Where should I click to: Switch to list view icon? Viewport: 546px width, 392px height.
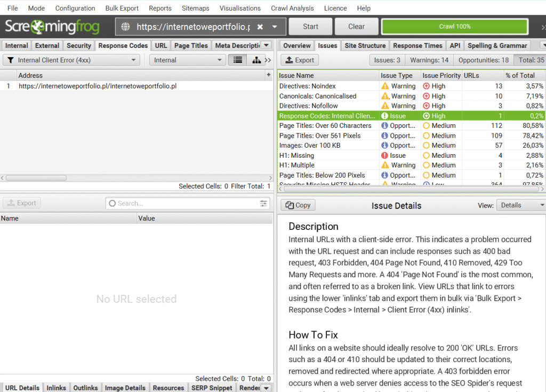click(x=238, y=60)
